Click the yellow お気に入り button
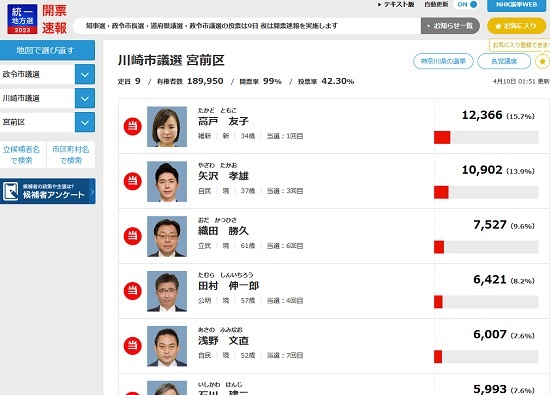 click(516, 26)
